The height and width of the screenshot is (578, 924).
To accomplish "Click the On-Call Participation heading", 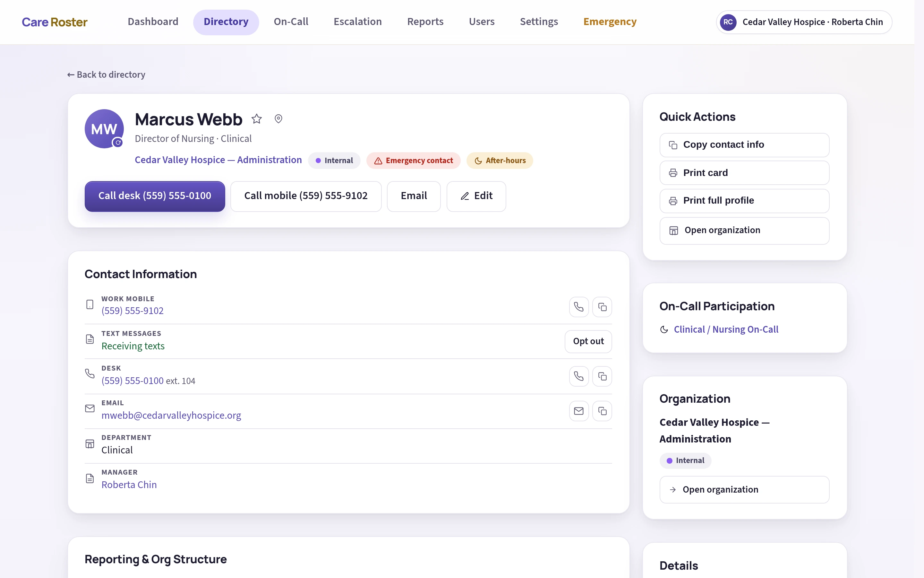I will click(x=717, y=306).
